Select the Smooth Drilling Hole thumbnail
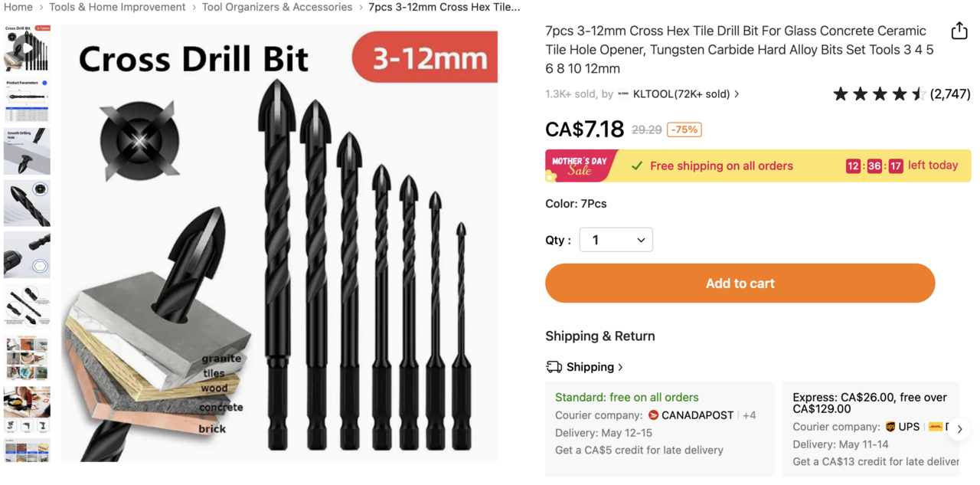 [27, 151]
